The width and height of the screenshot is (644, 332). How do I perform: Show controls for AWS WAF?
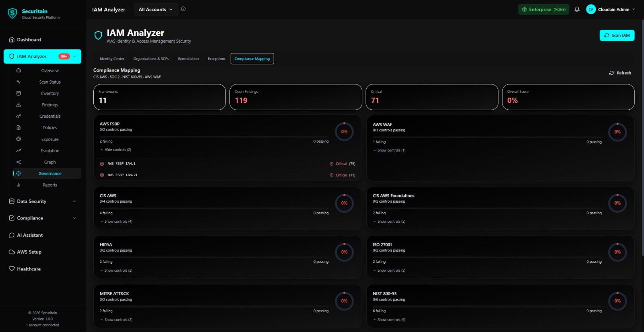tap(389, 150)
